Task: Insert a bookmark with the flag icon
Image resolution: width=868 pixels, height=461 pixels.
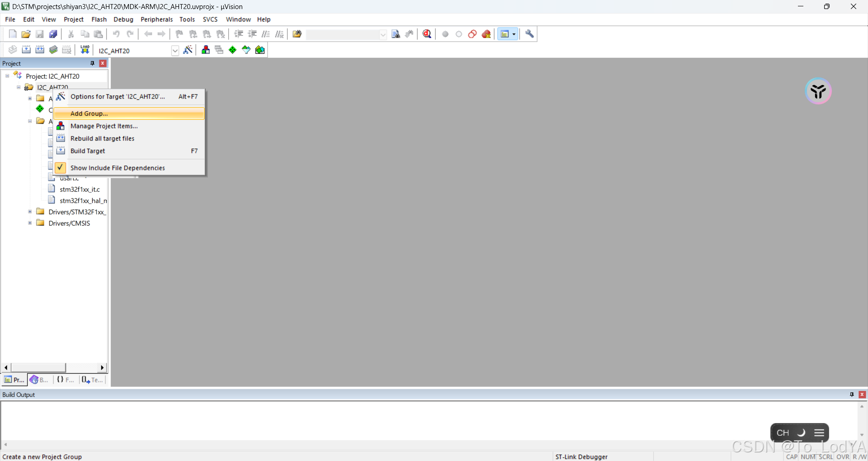Action: coord(179,34)
